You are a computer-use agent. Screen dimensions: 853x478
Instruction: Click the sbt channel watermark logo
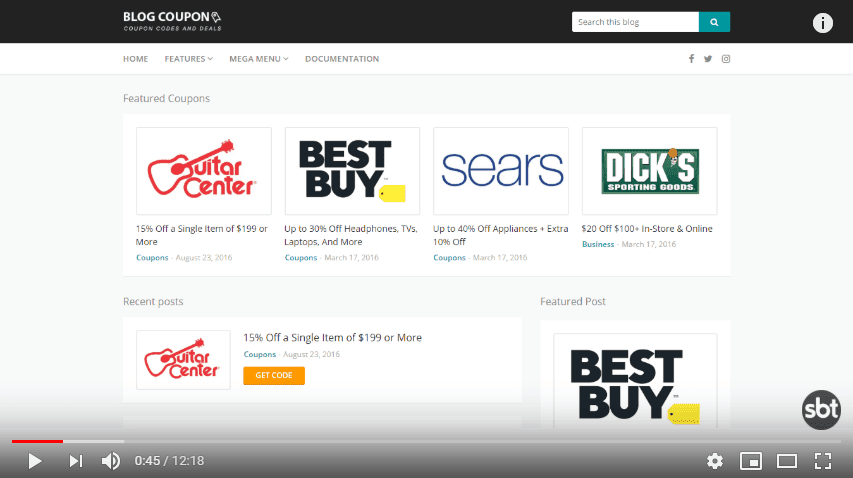click(x=821, y=409)
